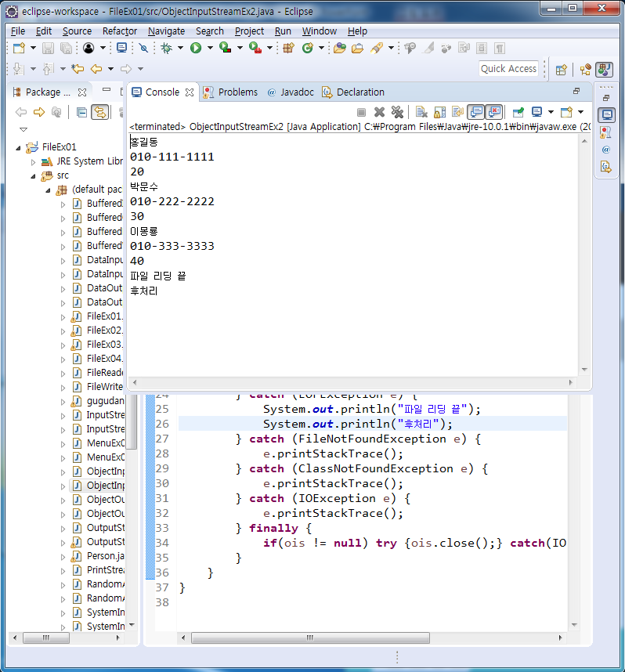Collapse the src folder node
This screenshot has height=672, width=625.
(x=33, y=176)
